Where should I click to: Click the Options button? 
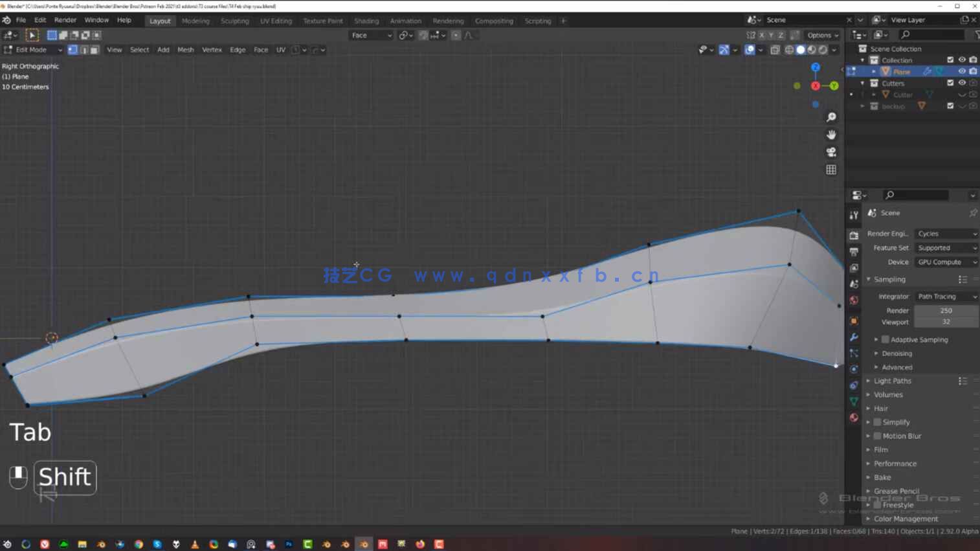coord(821,35)
